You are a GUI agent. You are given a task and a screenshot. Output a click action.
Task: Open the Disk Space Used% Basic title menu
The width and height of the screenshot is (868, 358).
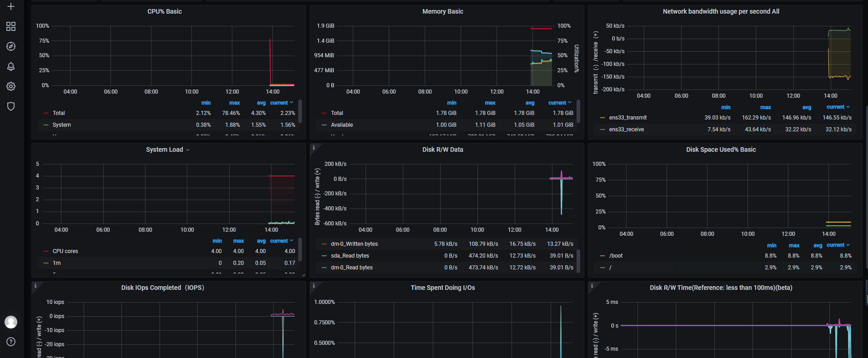[x=721, y=149]
